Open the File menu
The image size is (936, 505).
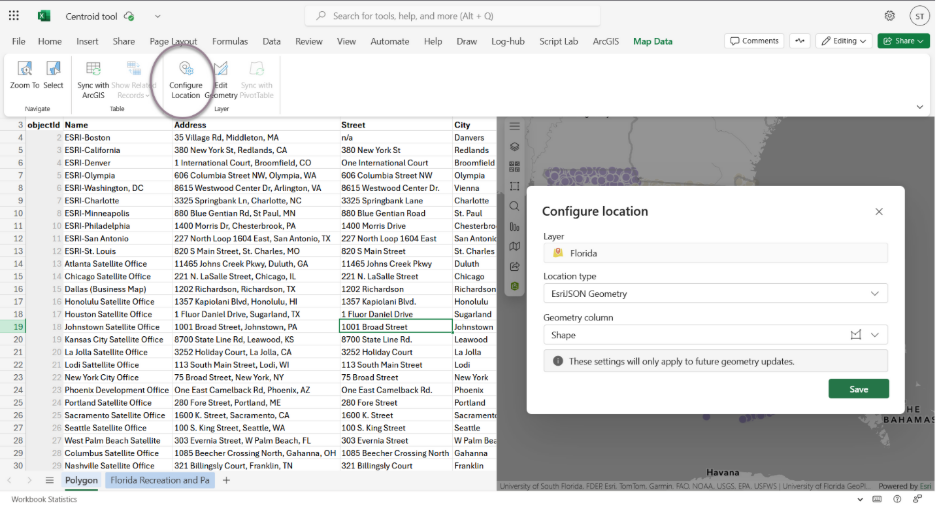[19, 41]
